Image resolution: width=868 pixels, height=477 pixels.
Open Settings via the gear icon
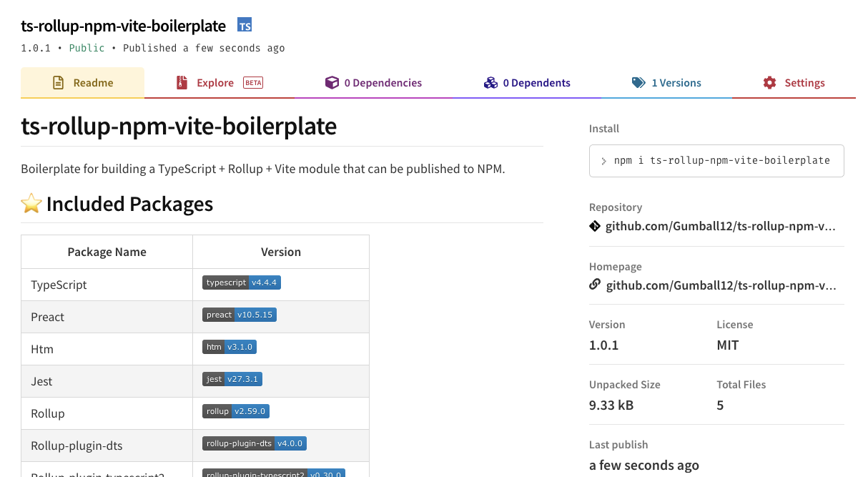pos(769,82)
